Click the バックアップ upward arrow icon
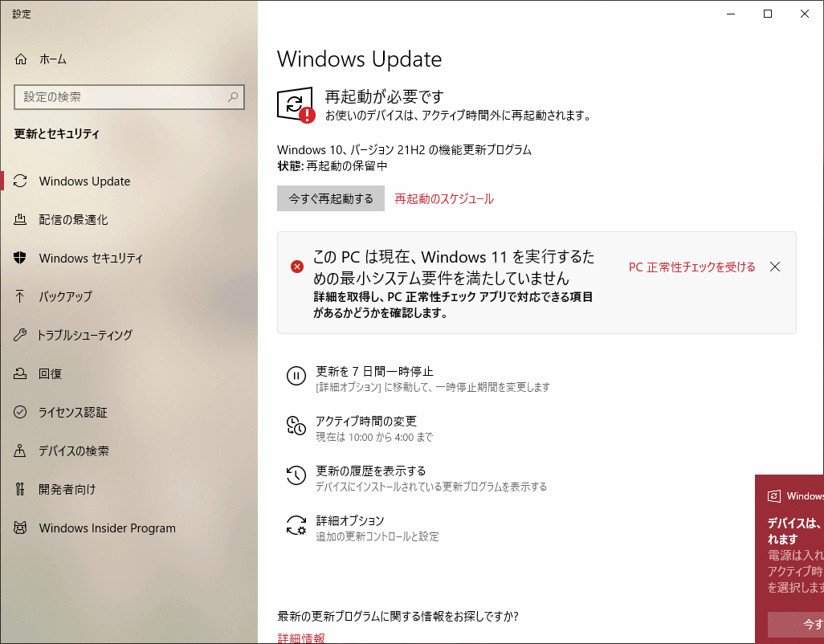 click(20, 296)
